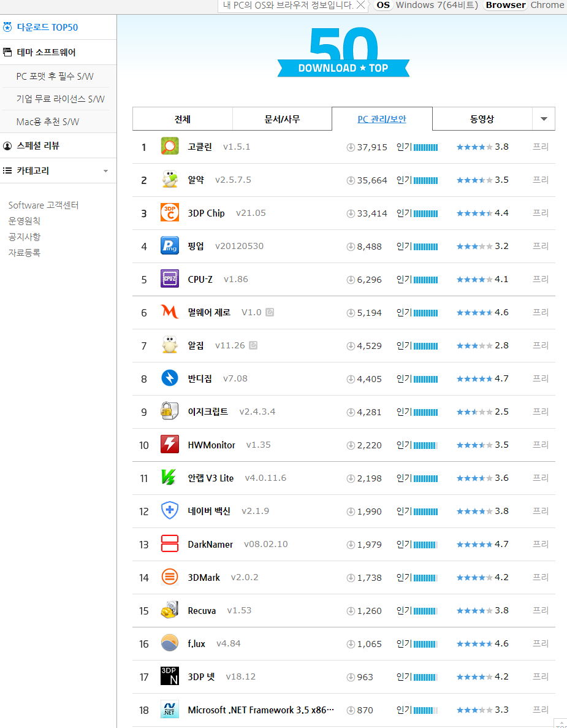Click the 네이버 백신 shield icon
The height and width of the screenshot is (728, 567).
tap(170, 511)
